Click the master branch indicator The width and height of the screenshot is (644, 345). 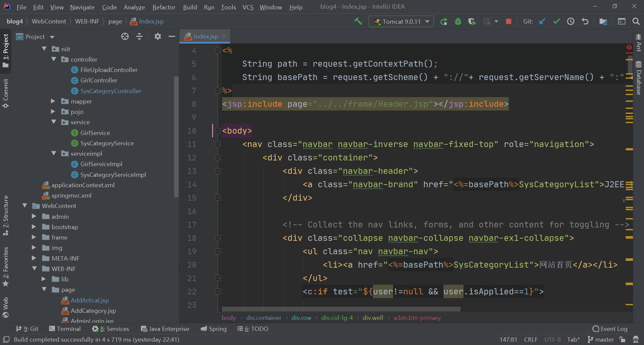coord(601,340)
